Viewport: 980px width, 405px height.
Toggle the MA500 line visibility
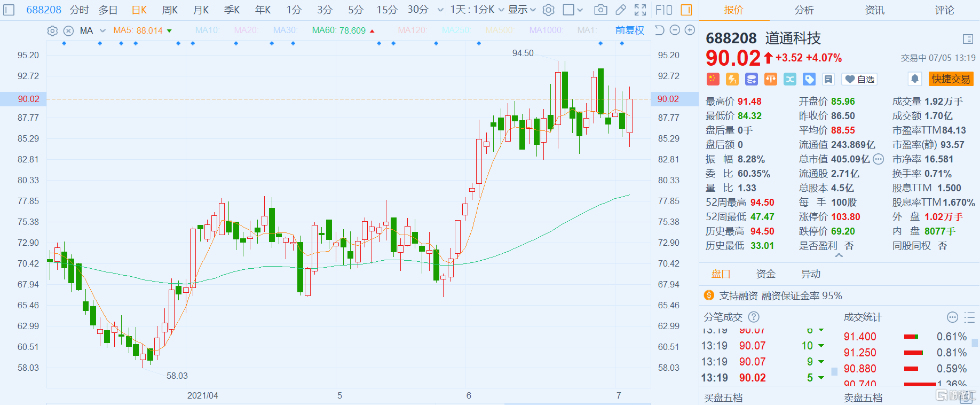coord(499,30)
